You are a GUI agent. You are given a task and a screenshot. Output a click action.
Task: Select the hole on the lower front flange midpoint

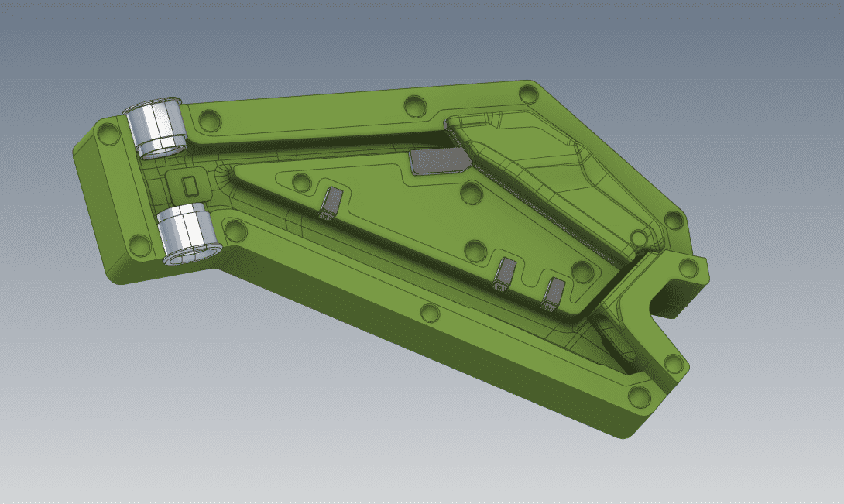pyautogui.click(x=428, y=314)
